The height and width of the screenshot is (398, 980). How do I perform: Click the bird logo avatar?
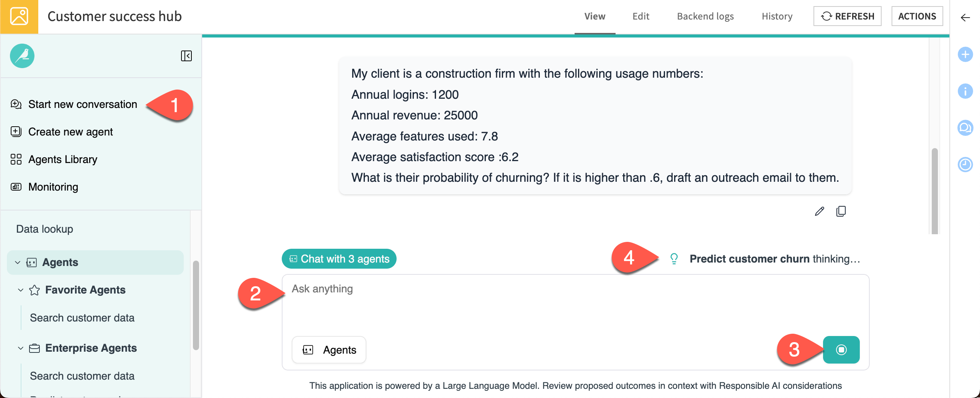click(x=22, y=56)
